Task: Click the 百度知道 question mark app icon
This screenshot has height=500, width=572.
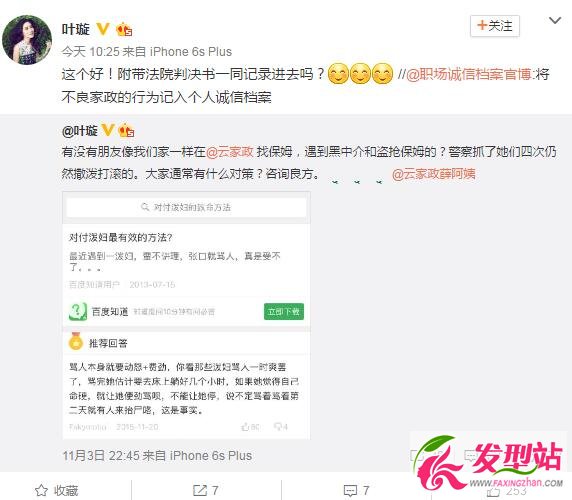Action: (x=78, y=311)
